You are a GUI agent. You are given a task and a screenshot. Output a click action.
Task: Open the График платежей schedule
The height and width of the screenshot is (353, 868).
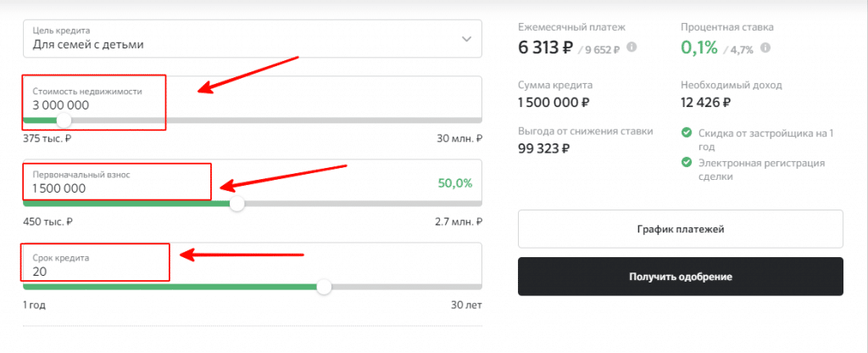680,229
